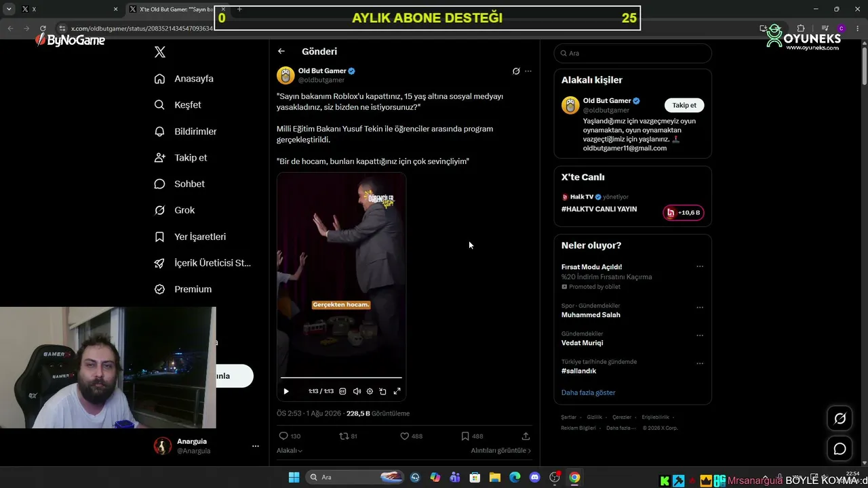The image size is (868, 488).
Task: Show more trends with Daha fazla göster
Action: tap(589, 392)
